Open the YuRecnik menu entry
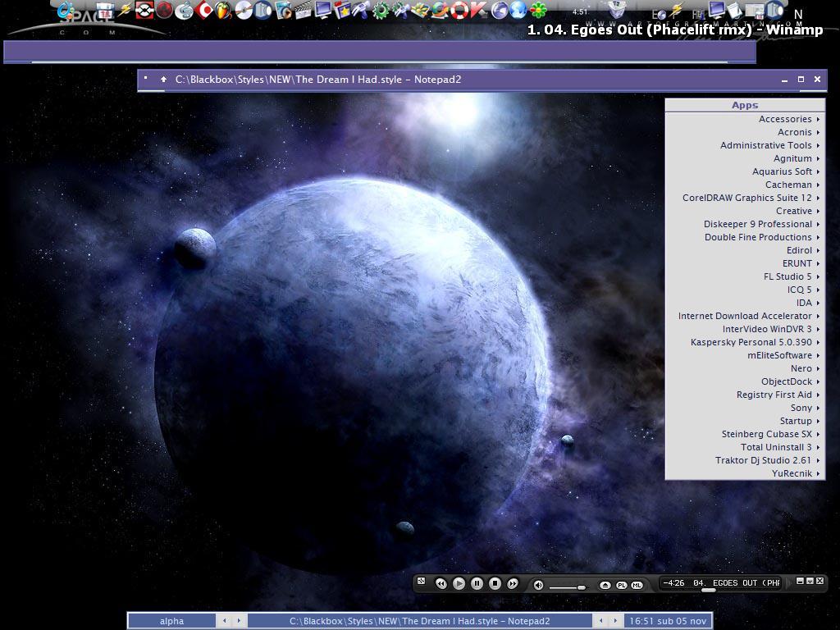This screenshot has width=840, height=630. click(x=745, y=473)
